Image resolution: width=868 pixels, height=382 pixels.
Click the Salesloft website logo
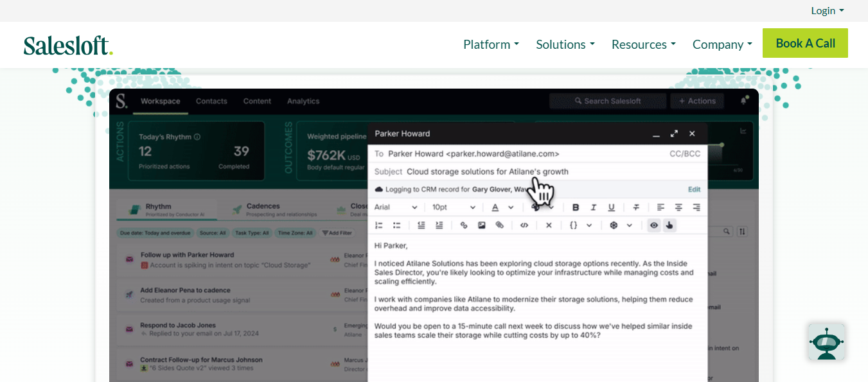[x=68, y=45]
